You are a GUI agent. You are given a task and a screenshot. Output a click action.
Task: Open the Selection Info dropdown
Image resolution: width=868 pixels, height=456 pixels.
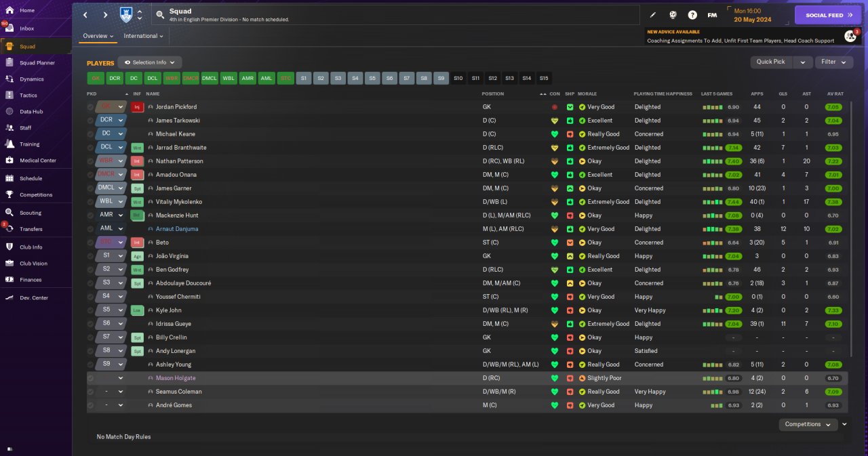tap(150, 62)
